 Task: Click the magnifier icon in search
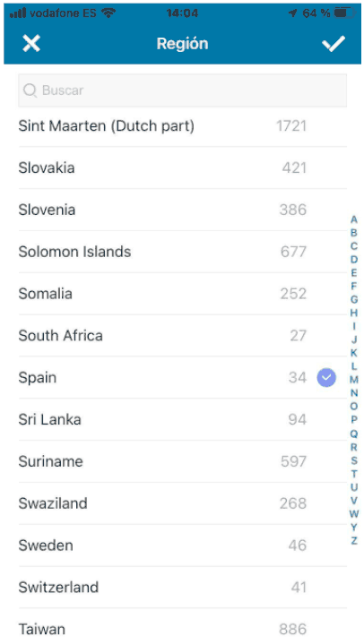point(30,90)
